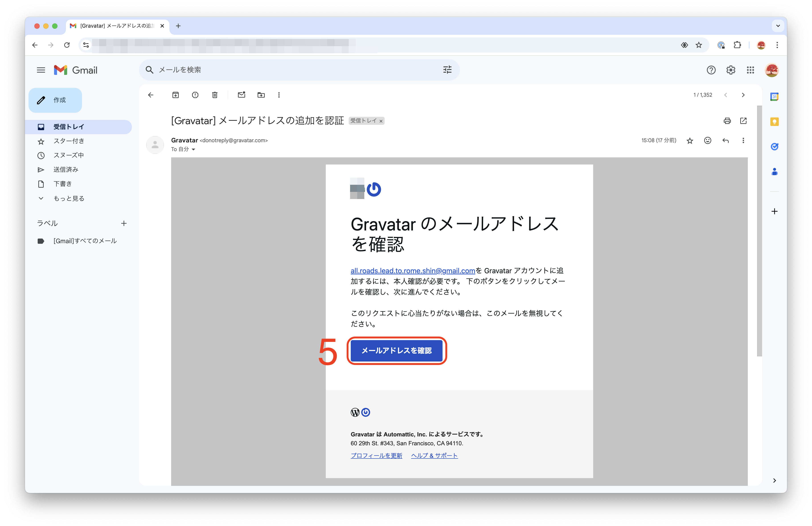
Task: Compose new mail with 作成 button
Action: (x=55, y=100)
